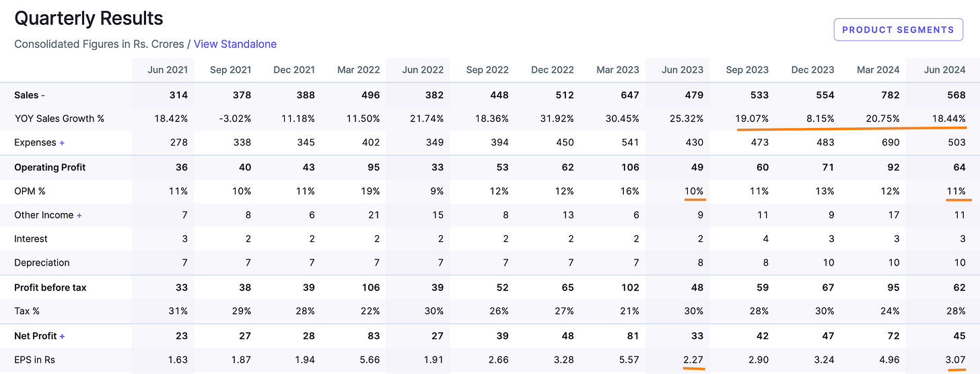Click the YOY growth value -3.02%
The image size is (980, 374).
pos(234,119)
